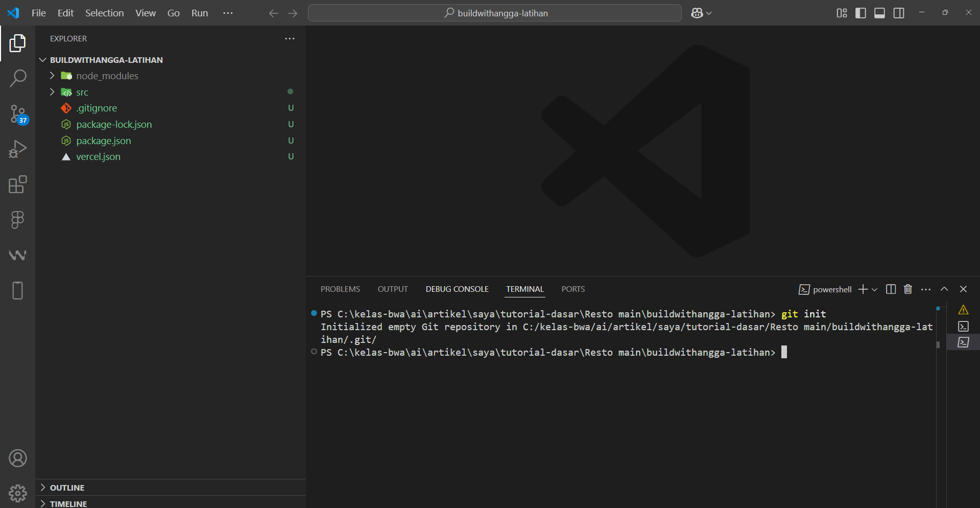Open the Search view icon
980x508 pixels.
coord(17,79)
